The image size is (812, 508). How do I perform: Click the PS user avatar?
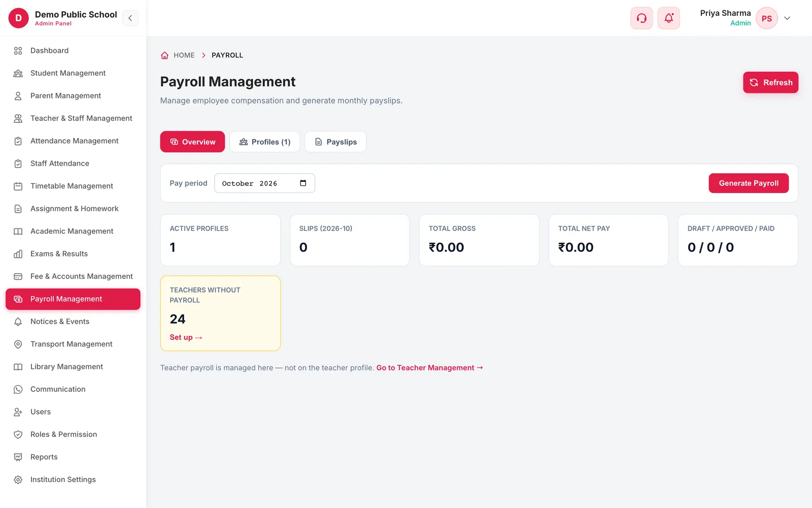[x=767, y=18]
